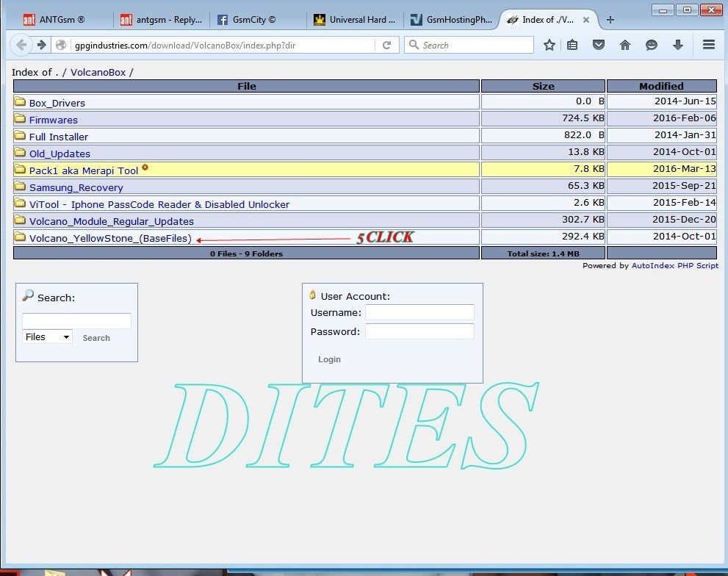
Task: Focus the Password input field
Action: point(419,331)
